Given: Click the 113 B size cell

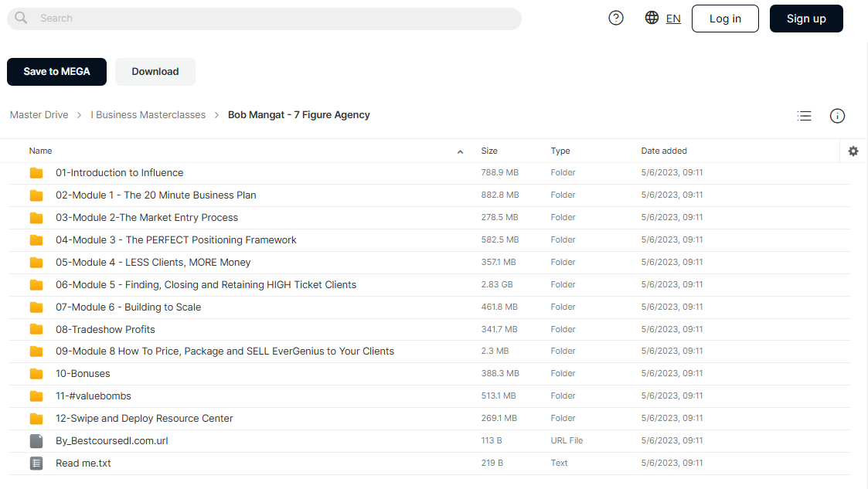Looking at the screenshot, I should [492, 440].
